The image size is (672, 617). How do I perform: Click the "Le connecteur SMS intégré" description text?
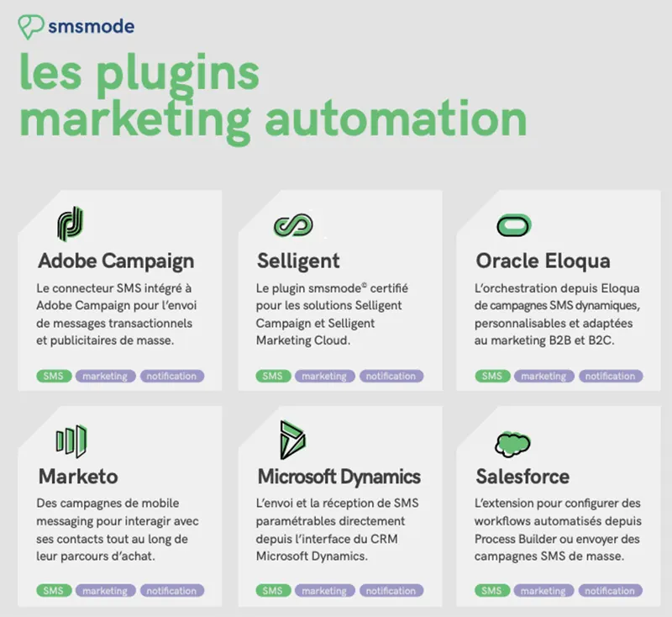117,314
